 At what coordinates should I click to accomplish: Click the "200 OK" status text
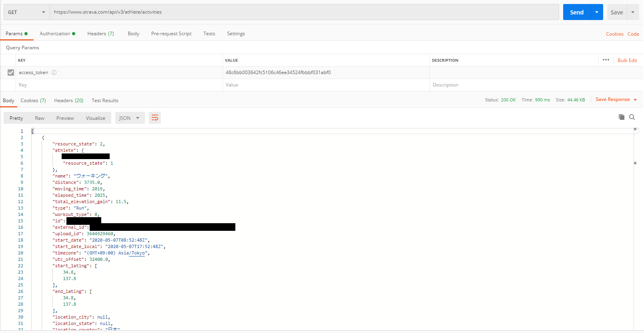508,100
